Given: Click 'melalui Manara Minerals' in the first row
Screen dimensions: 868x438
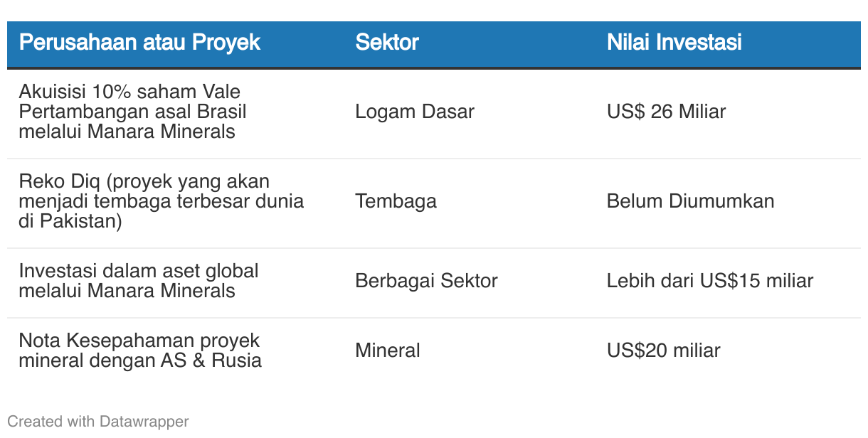Looking at the screenshot, I should (x=127, y=132).
